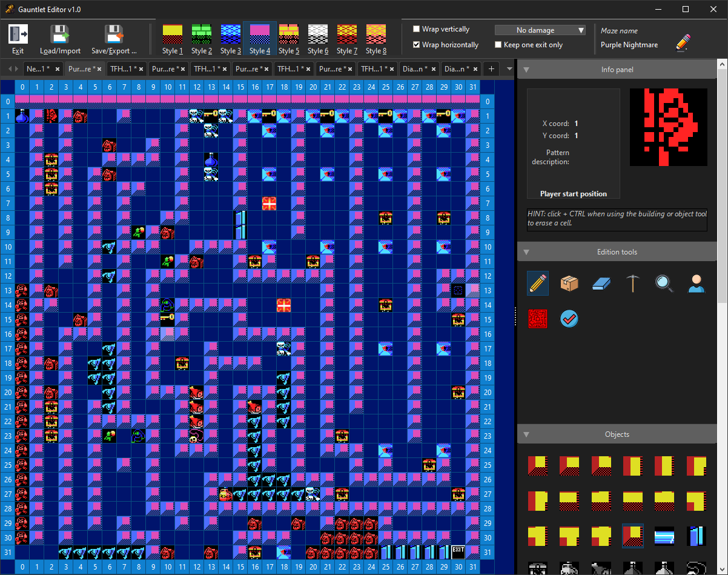Image resolution: width=728 pixels, height=575 pixels.
Task: Enable the Wrap vertically checkbox
Action: (x=417, y=29)
